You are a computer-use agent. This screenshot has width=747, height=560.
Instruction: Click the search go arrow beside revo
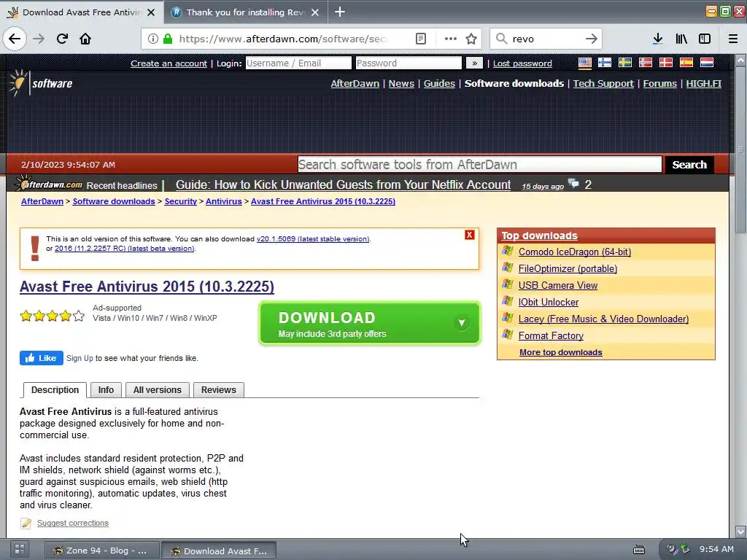591,39
